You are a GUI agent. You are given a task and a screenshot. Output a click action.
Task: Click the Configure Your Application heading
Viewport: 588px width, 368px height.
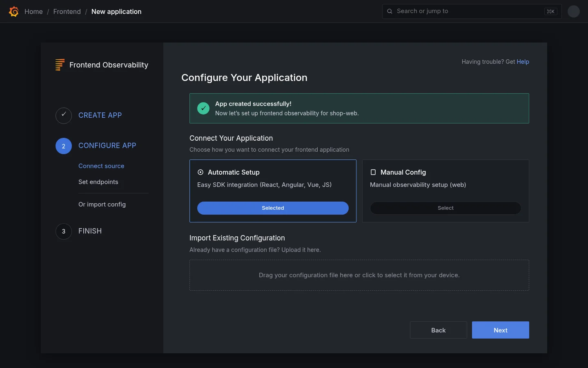(x=244, y=78)
